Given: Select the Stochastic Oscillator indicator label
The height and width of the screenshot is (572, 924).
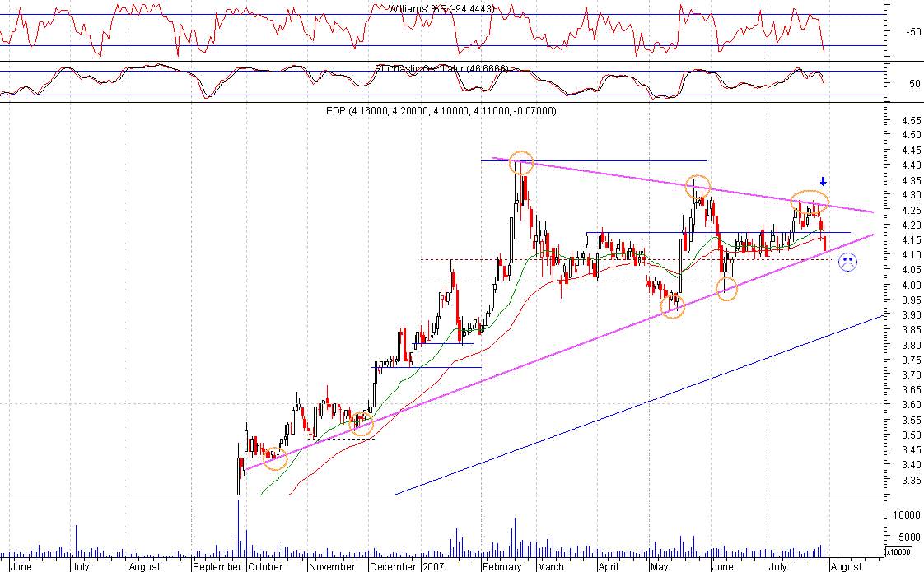Looking at the screenshot, I should (x=441, y=69).
